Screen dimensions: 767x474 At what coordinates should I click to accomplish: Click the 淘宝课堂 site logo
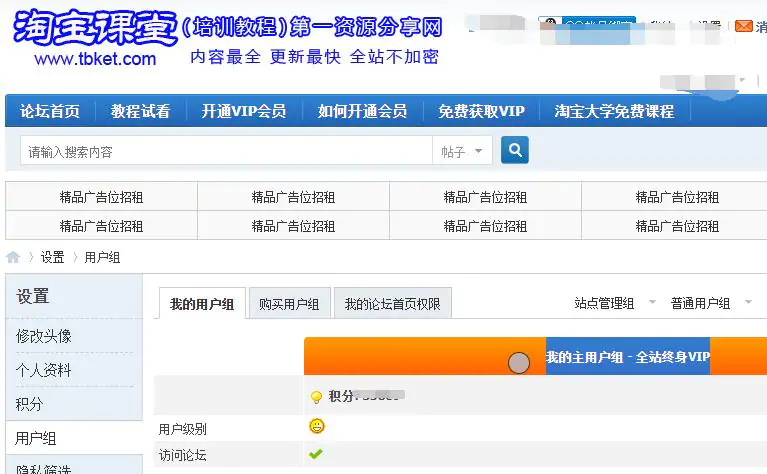95,27
